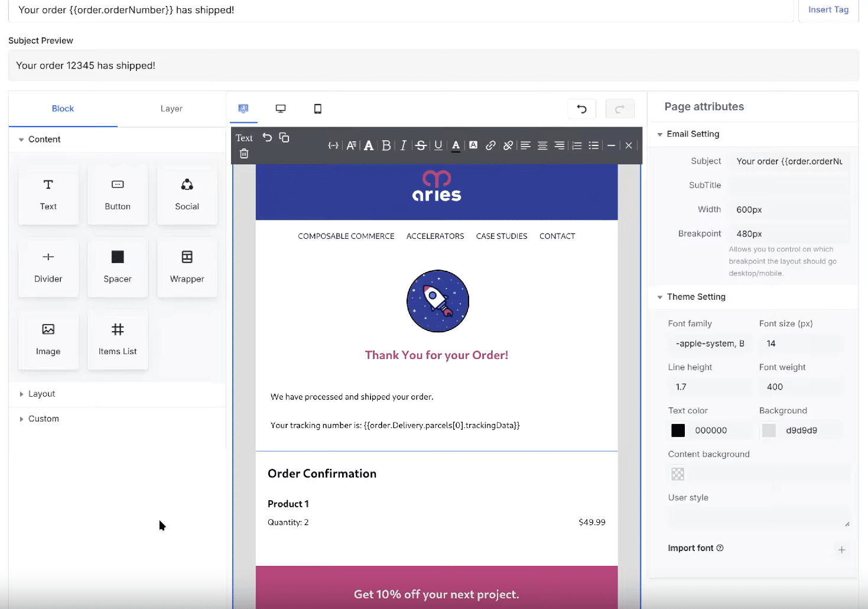Image resolution: width=868 pixels, height=609 pixels.
Task: Align the text to the right
Action: pyautogui.click(x=559, y=145)
